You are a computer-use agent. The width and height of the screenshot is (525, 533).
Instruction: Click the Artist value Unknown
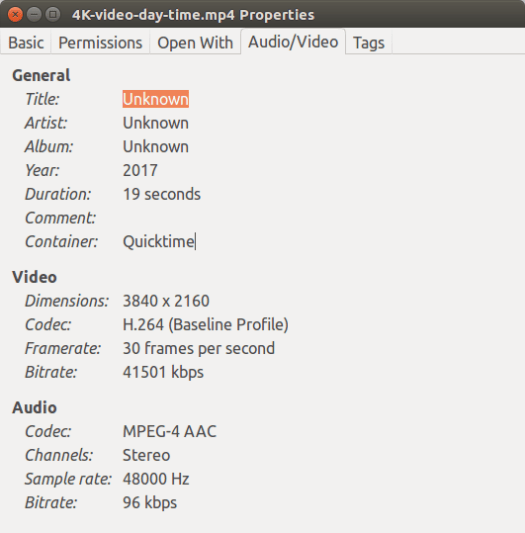156,123
